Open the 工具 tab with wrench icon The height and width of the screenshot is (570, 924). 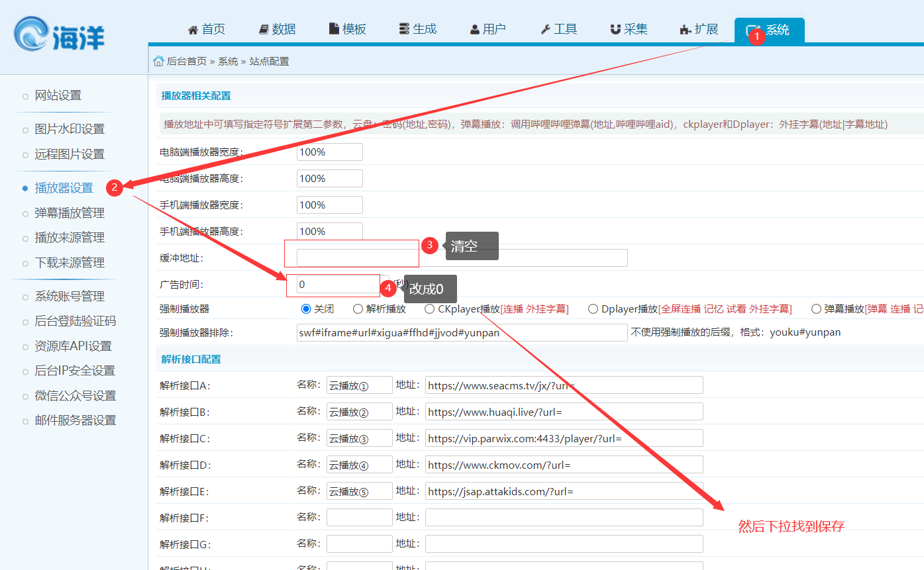tap(558, 29)
